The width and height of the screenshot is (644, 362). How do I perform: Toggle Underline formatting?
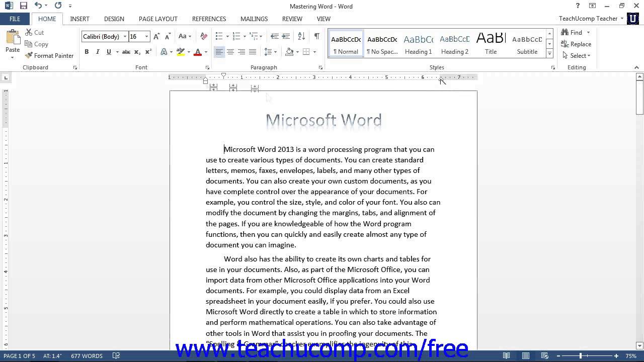[x=109, y=52]
